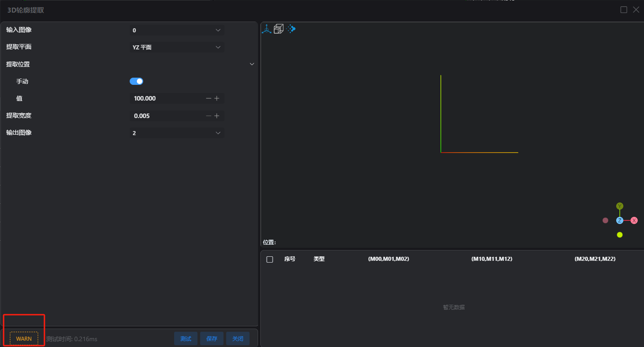Maximize the 3D轮廓提取 window

click(x=624, y=10)
